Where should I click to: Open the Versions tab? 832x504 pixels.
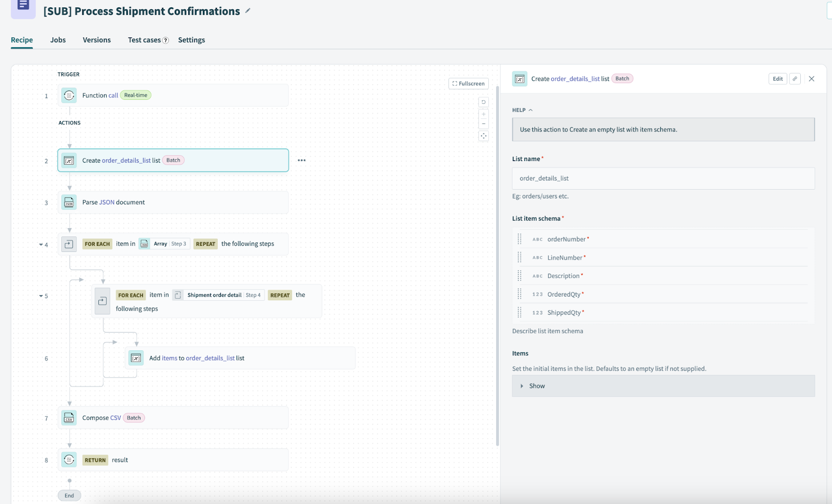click(x=97, y=40)
